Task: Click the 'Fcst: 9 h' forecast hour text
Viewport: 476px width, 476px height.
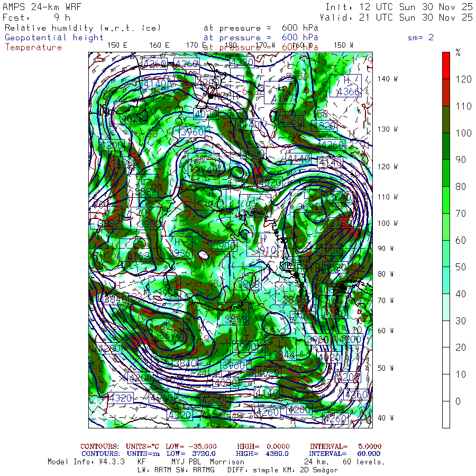Action: coord(37,17)
